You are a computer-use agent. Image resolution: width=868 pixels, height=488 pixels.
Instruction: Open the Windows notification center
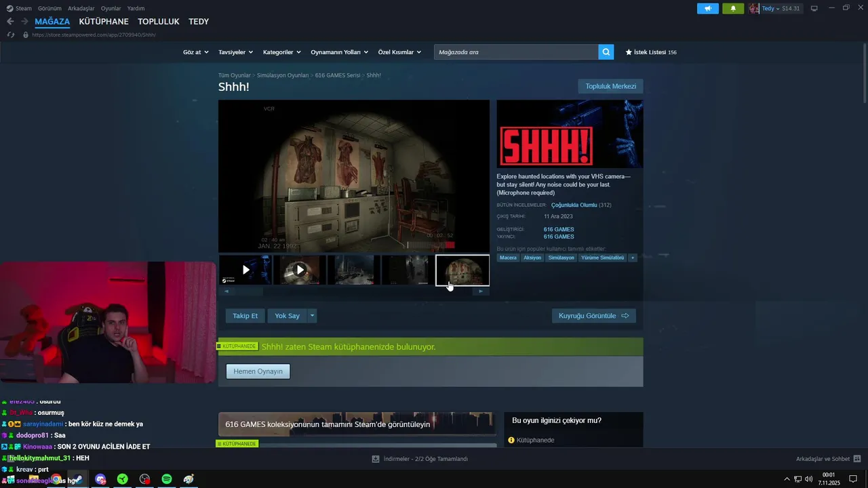pos(853,479)
